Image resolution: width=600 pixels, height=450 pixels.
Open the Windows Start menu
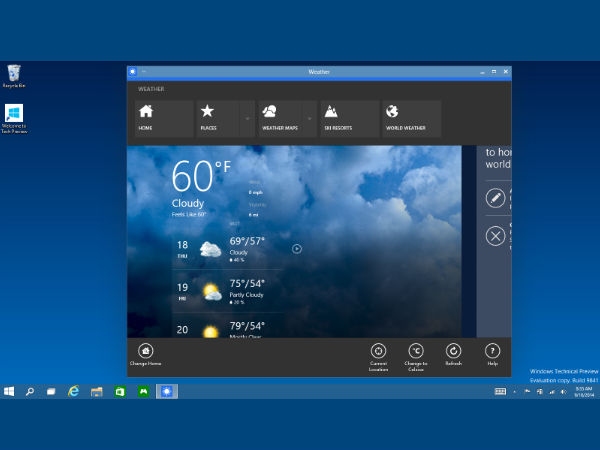9,391
